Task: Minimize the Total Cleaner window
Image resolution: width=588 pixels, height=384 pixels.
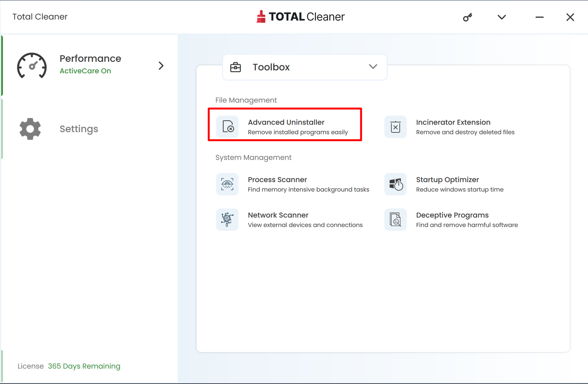Action: click(x=539, y=17)
